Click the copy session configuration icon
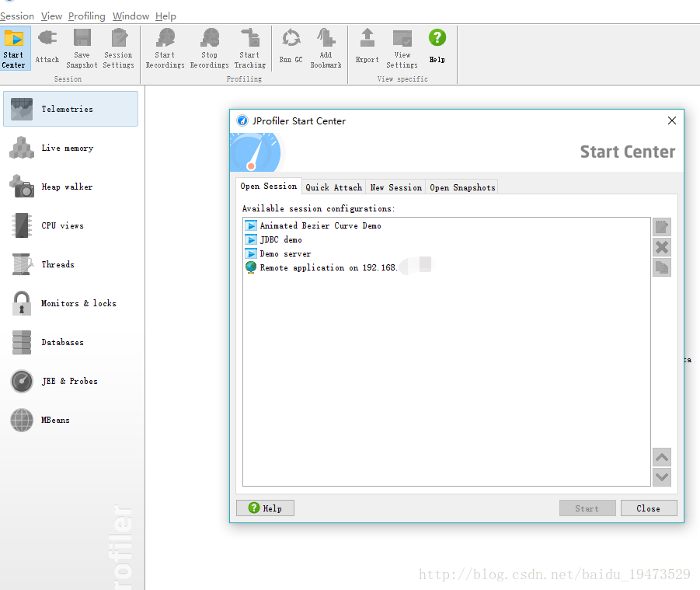This screenshot has width=700, height=590. click(x=662, y=267)
